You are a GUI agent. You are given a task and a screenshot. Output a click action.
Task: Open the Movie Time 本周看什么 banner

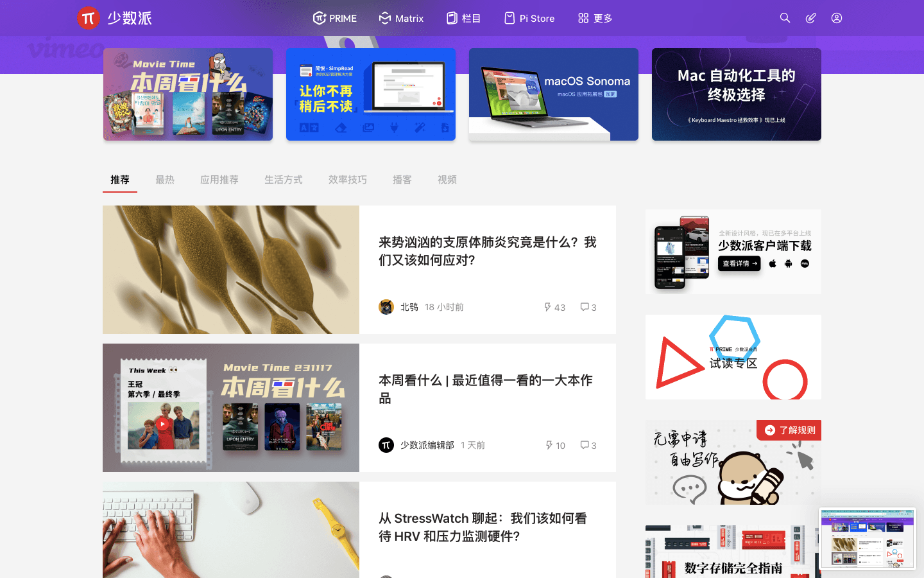[188, 94]
